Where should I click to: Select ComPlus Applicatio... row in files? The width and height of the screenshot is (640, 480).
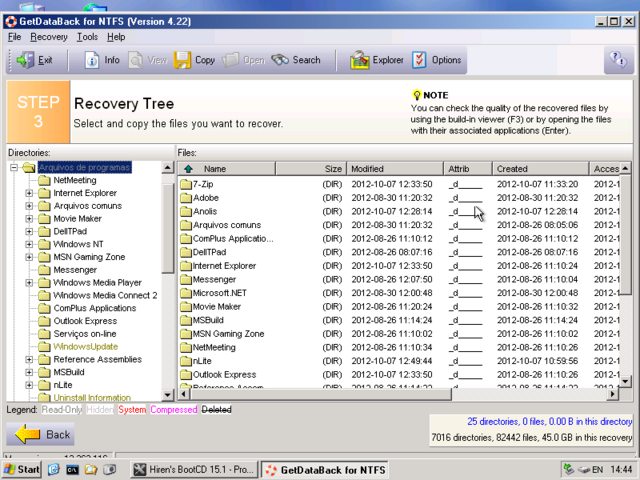pos(399,239)
